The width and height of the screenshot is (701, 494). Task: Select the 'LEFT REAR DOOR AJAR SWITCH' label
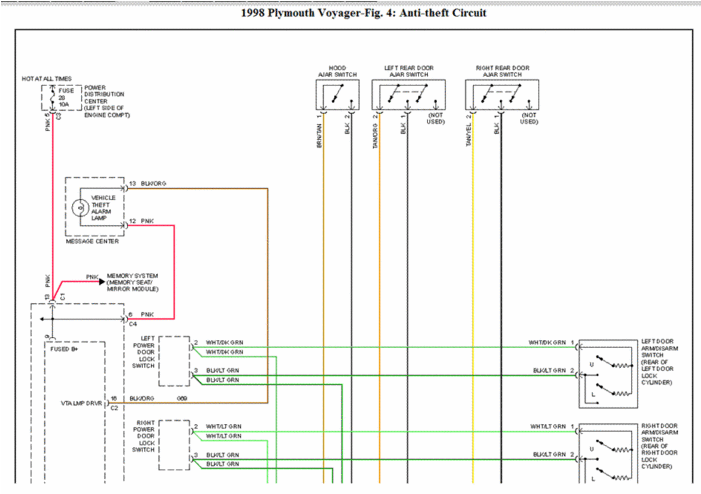[x=409, y=71]
